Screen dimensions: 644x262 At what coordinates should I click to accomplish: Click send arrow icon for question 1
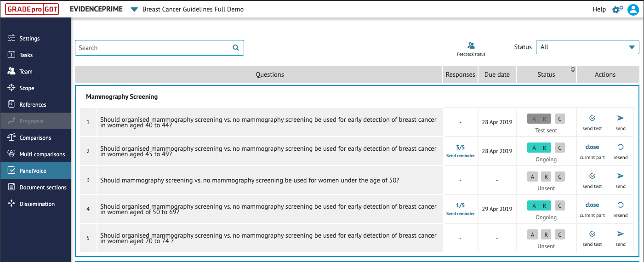[621, 118]
